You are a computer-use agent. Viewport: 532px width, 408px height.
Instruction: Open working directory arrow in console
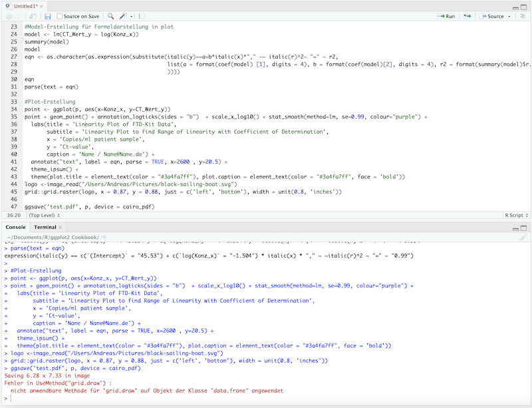(x=104, y=236)
